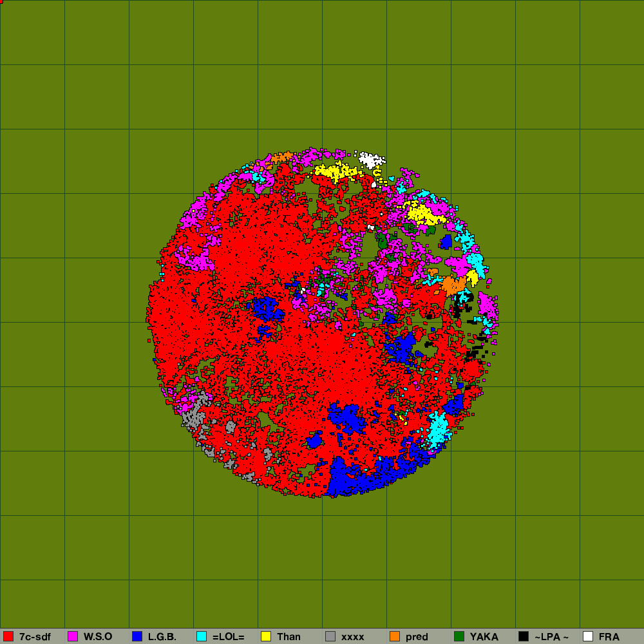The height and width of the screenshot is (644, 644).
Task: Click the cyan =LOL= legend swatch
Action: [x=202, y=636]
